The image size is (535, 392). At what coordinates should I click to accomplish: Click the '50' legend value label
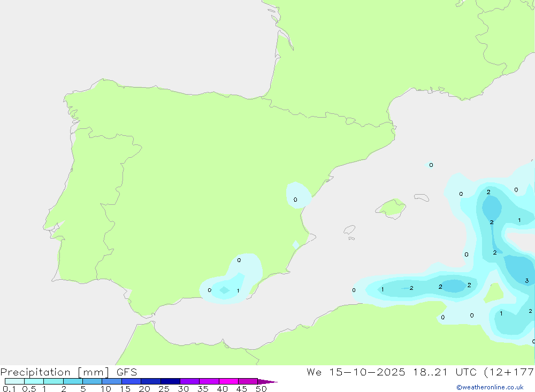pyautogui.click(x=261, y=389)
